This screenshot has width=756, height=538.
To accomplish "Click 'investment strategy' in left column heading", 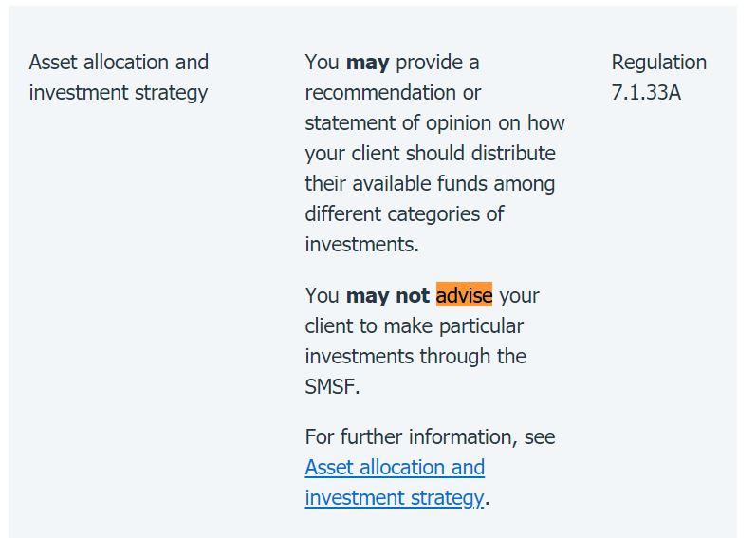I will point(119,93).
